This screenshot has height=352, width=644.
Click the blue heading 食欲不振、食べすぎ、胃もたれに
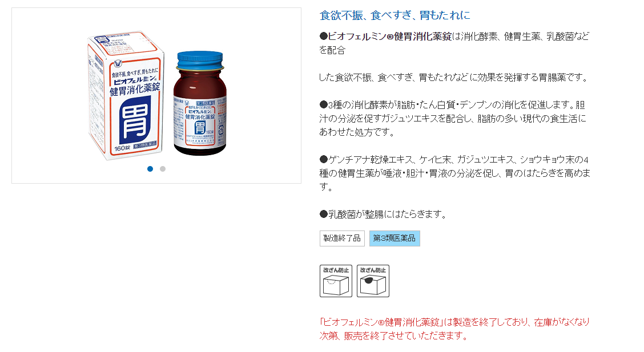point(395,15)
